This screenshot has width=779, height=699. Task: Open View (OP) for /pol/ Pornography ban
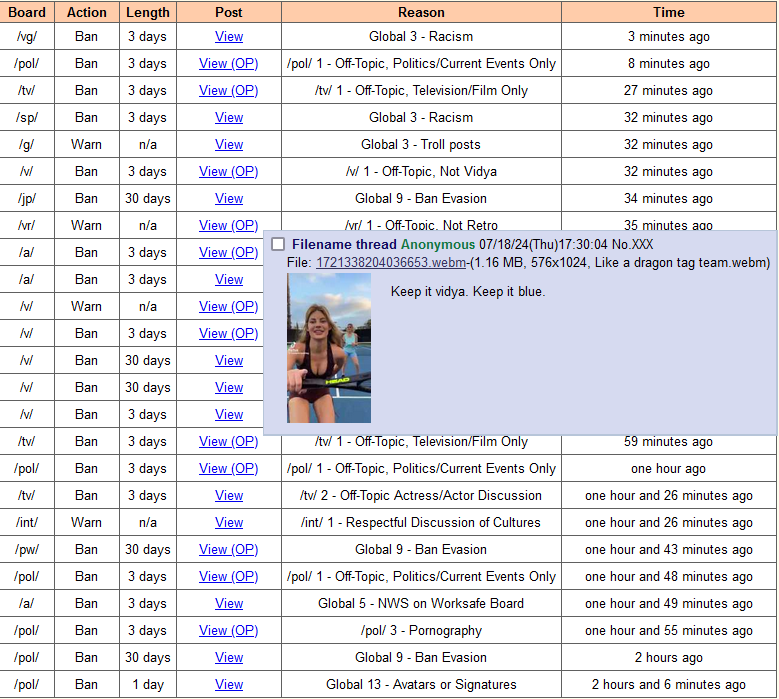point(229,630)
